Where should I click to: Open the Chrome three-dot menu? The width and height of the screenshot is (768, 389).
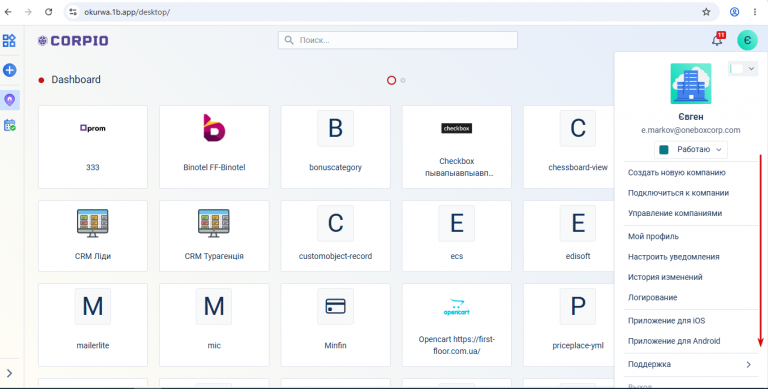(755, 12)
